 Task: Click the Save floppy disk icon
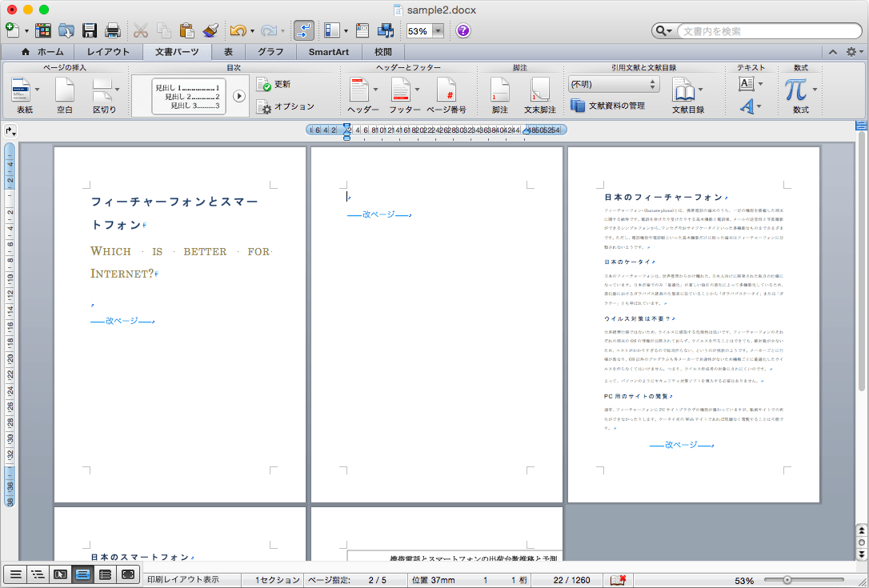pos(90,31)
